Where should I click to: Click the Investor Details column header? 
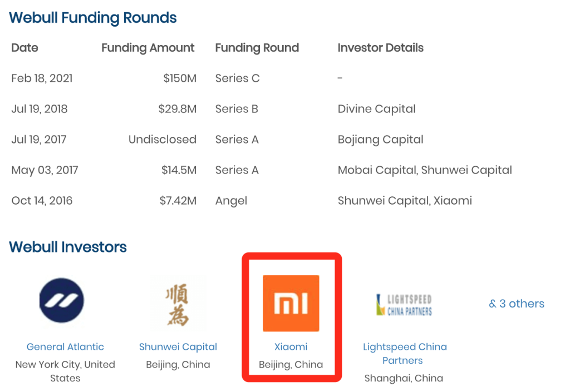[381, 48]
